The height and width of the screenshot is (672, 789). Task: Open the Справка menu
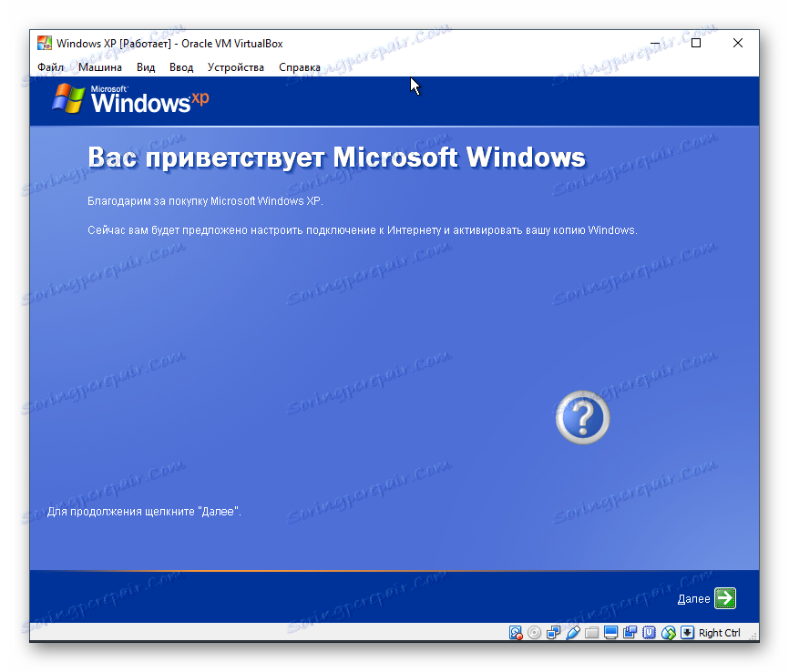tap(300, 66)
